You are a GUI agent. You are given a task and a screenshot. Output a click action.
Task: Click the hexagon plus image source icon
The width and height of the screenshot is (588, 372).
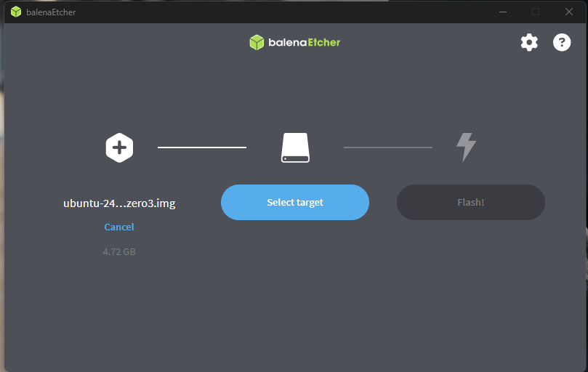click(119, 147)
